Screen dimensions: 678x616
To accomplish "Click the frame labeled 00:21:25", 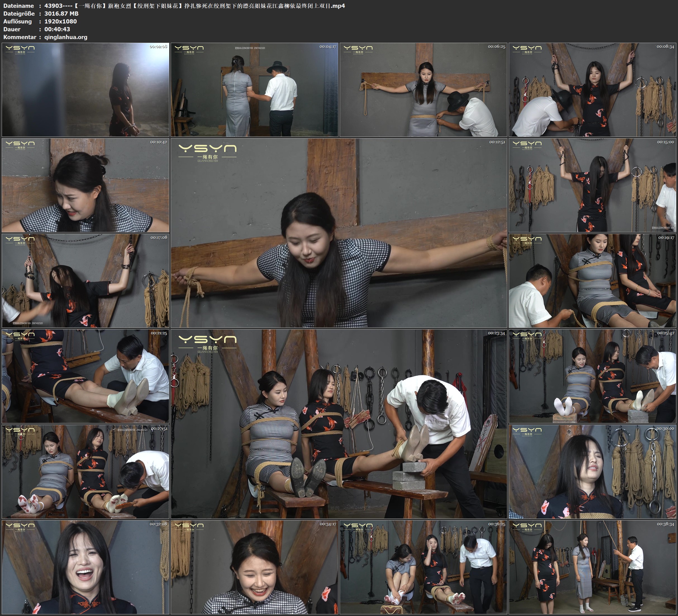I will [x=85, y=376].
